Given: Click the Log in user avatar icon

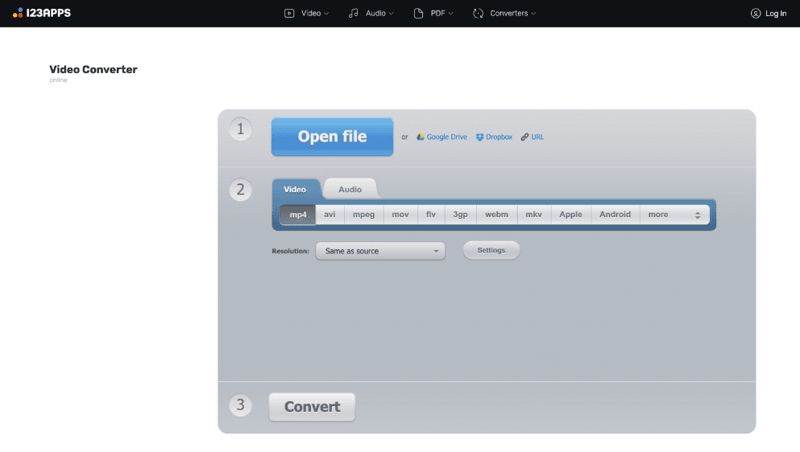Looking at the screenshot, I should (756, 13).
